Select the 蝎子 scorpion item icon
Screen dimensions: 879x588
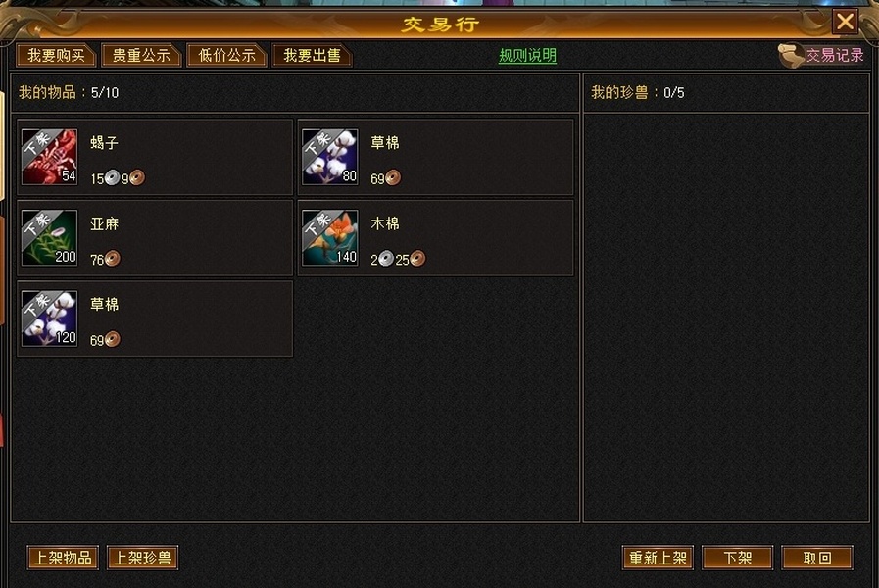(49, 157)
